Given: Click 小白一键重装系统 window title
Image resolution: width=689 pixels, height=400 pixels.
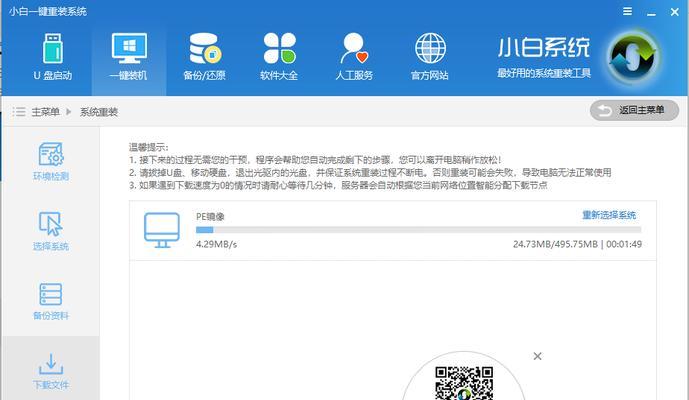Looking at the screenshot, I should pyautogui.click(x=47, y=11).
